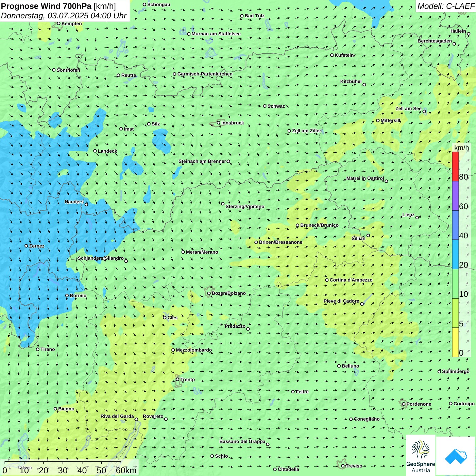Click the Lienz city marker
Image resolution: width=476 pixels, height=476 pixels.
tap(417, 218)
